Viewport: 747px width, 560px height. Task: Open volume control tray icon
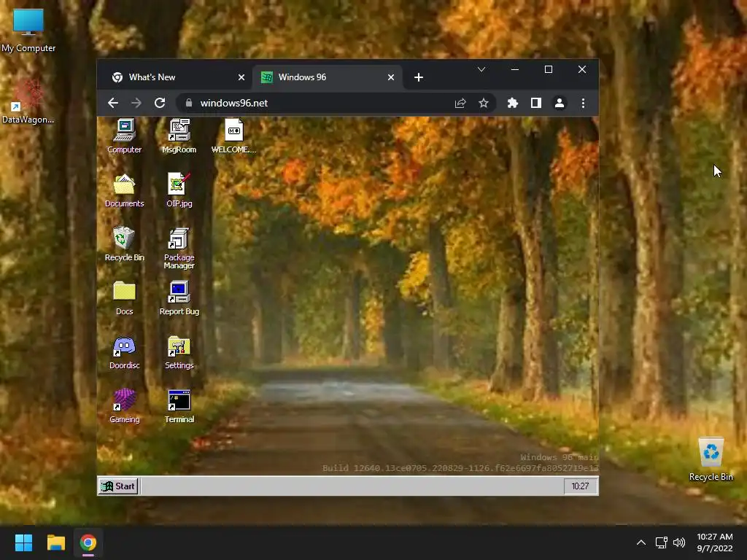[679, 542]
